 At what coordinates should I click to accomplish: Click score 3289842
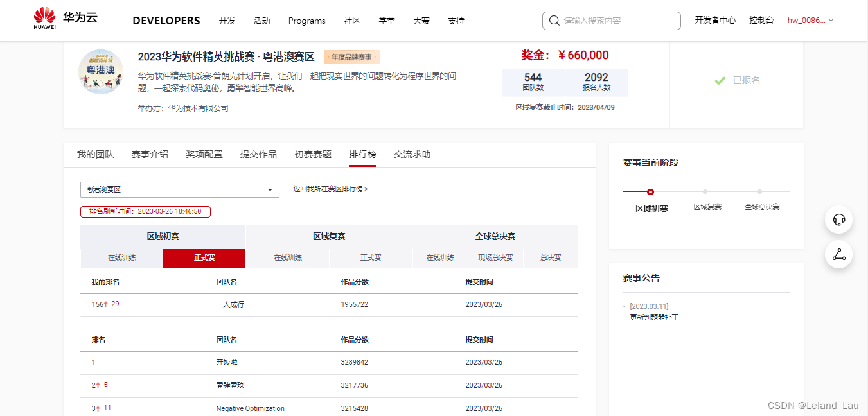[x=355, y=362]
